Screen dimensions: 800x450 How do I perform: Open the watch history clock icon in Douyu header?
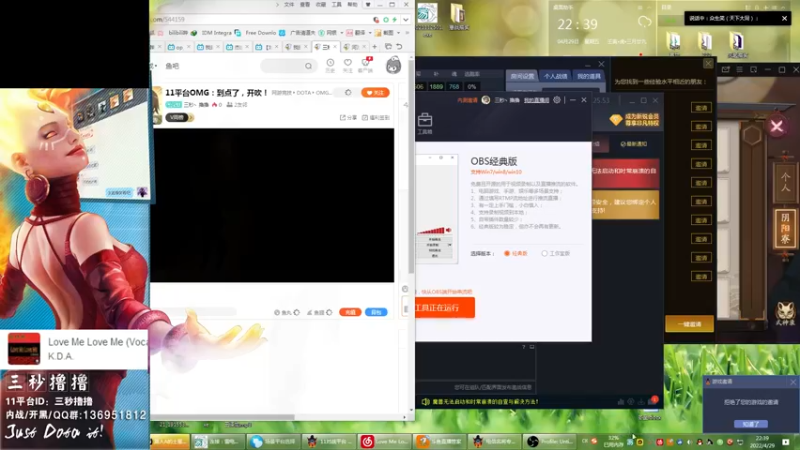(330, 65)
